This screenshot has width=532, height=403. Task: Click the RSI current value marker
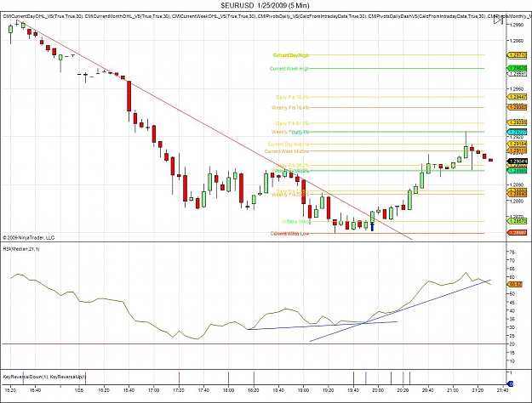[515, 284]
